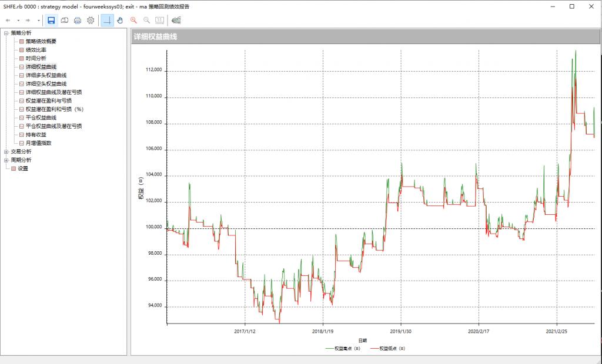Click the 2021/2/25 date label
This screenshot has height=364, width=602.
[x=557, y=331]
